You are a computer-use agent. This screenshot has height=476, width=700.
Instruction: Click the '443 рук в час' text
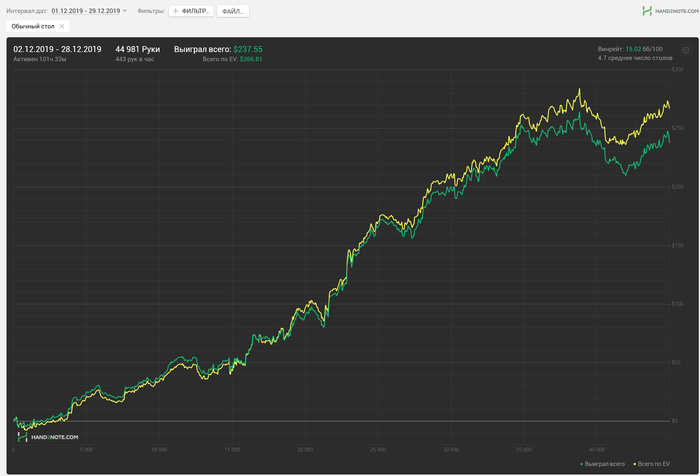point(135,59)
